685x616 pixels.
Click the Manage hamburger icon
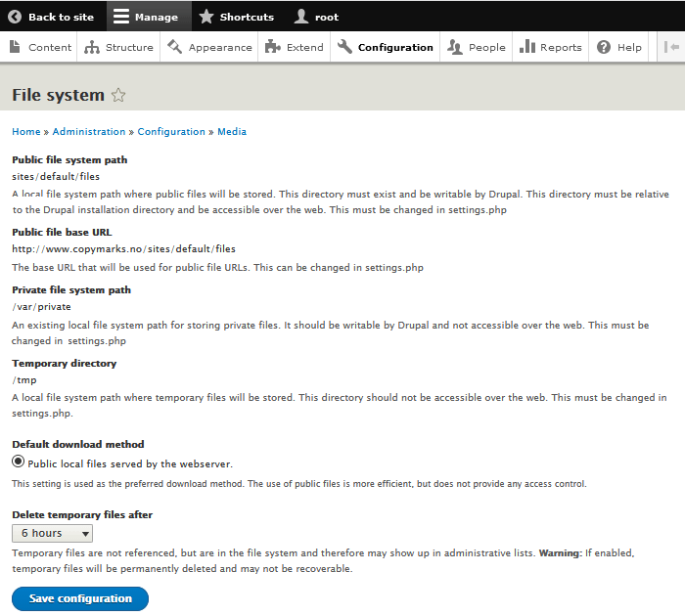tap(121, 17)
